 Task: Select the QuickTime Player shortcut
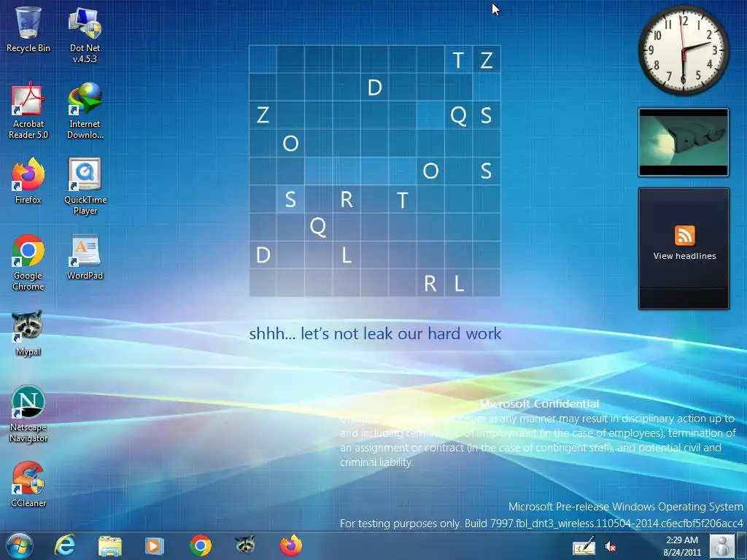pos(85,186)
